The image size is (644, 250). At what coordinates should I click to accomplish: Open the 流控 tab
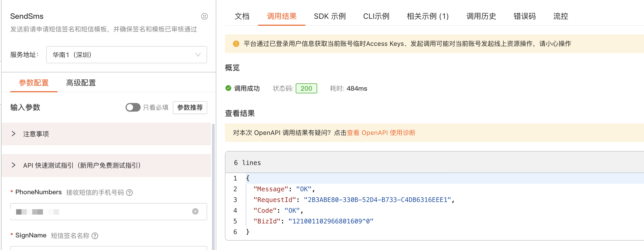pos(561,16)
